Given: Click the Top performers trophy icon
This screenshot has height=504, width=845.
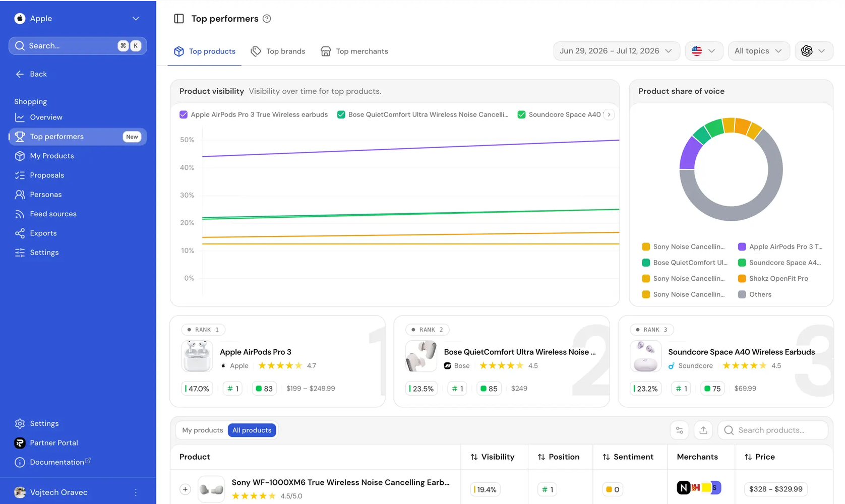Looking at the screenshot, I should click(x=20, y=137).
